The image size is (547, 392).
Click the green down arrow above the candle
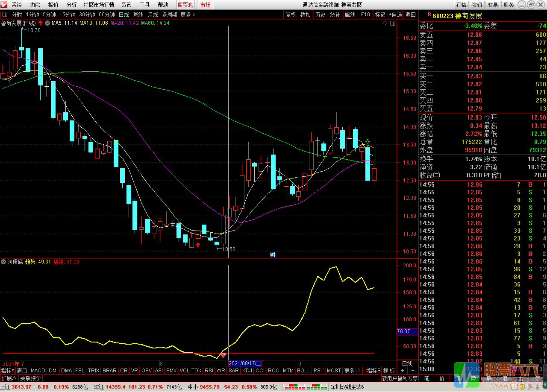(x=368, y=141)
